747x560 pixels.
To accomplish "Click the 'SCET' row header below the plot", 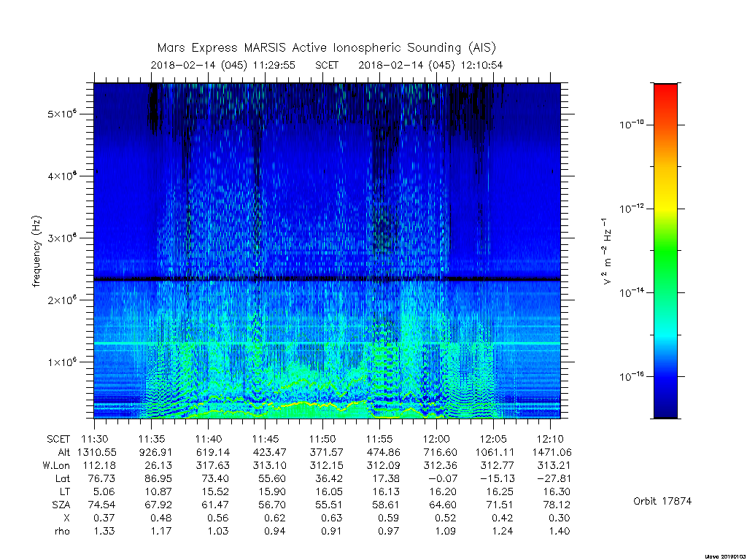I will (58, 439).
